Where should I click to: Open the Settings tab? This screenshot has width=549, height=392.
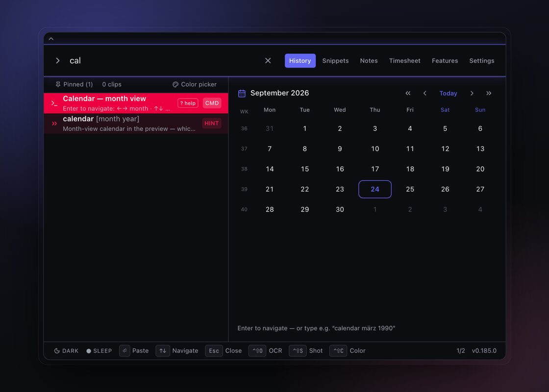(x=482, y=61)
